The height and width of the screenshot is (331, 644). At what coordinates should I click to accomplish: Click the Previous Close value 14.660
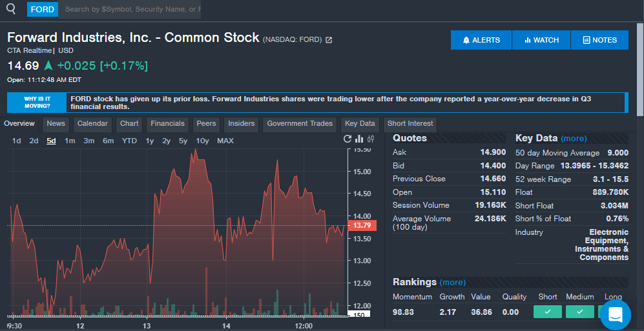tap(493, 179)
